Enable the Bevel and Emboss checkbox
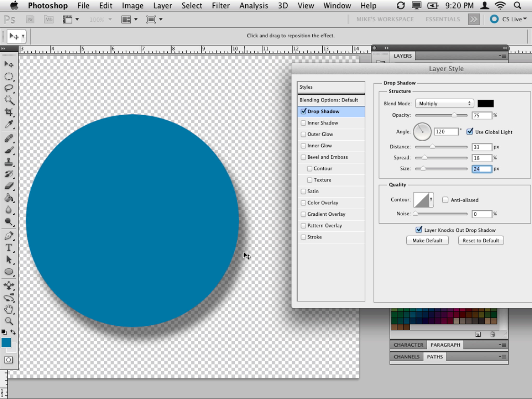The height and width of the screenshot is (399, 532). point(304,157)
